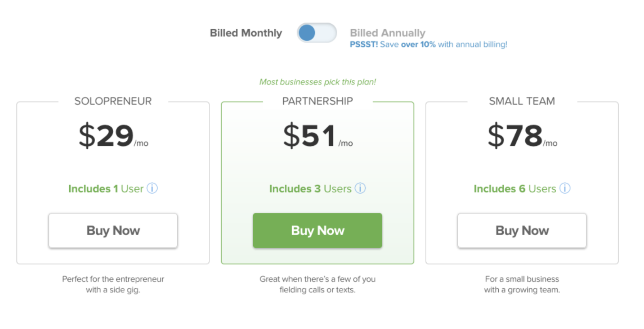Toggle the monthly/annual billing switch
This screenshot has height=329, width=644.
[x=316, y=33]
